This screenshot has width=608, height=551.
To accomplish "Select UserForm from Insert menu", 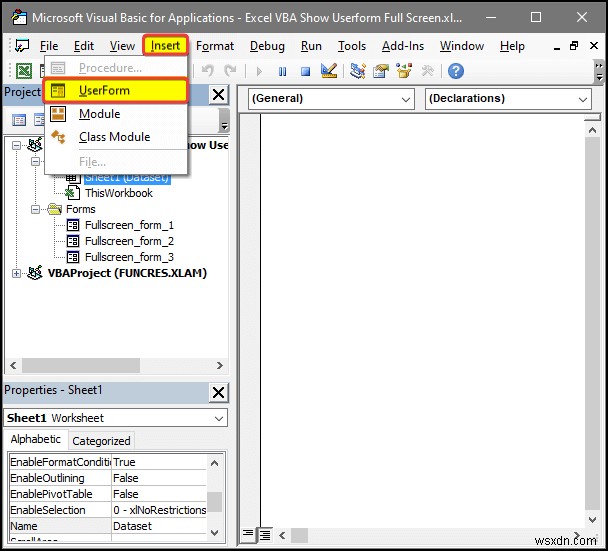I will click(116, 91).
